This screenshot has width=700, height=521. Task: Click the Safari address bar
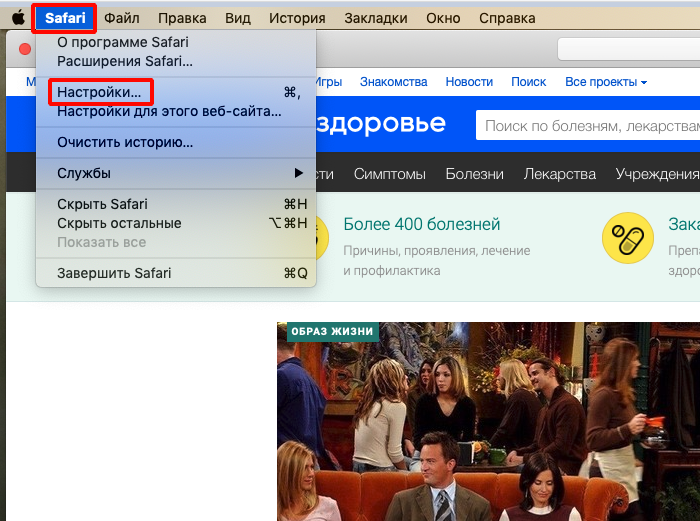(629, 49)
